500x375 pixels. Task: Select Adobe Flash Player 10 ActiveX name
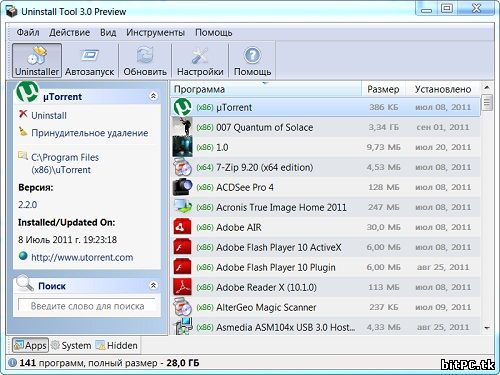(279, 247)
